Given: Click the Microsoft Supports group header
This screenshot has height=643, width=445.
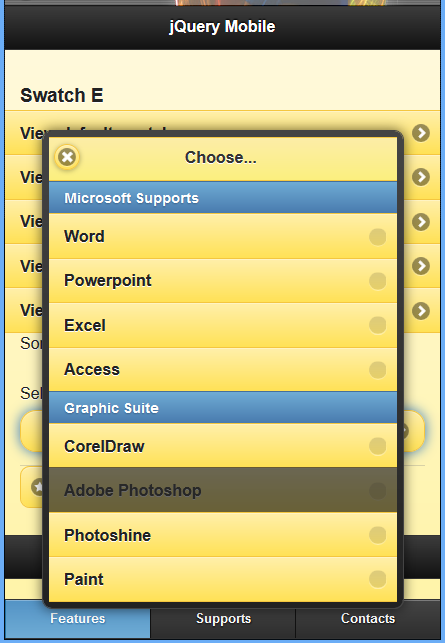Looking at the screenshot, I should [x=223, y=198].
